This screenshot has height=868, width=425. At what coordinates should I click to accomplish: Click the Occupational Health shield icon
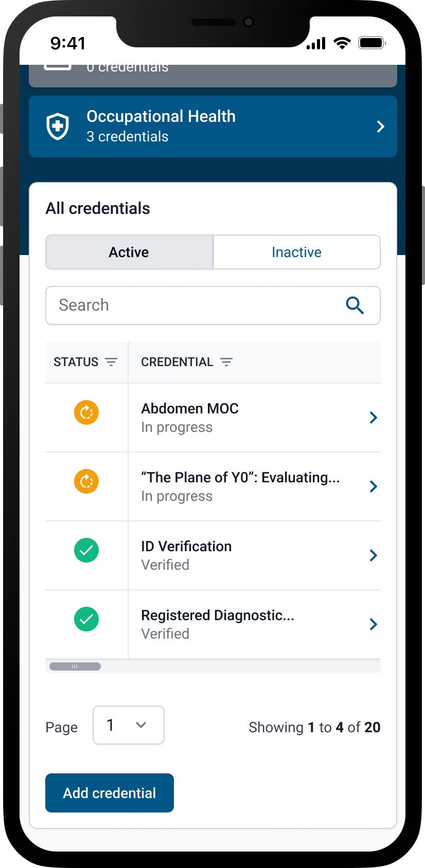57,126
